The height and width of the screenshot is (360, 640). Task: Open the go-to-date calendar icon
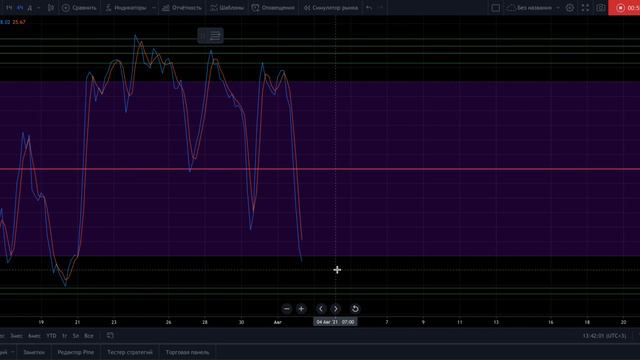pos(110,336)
